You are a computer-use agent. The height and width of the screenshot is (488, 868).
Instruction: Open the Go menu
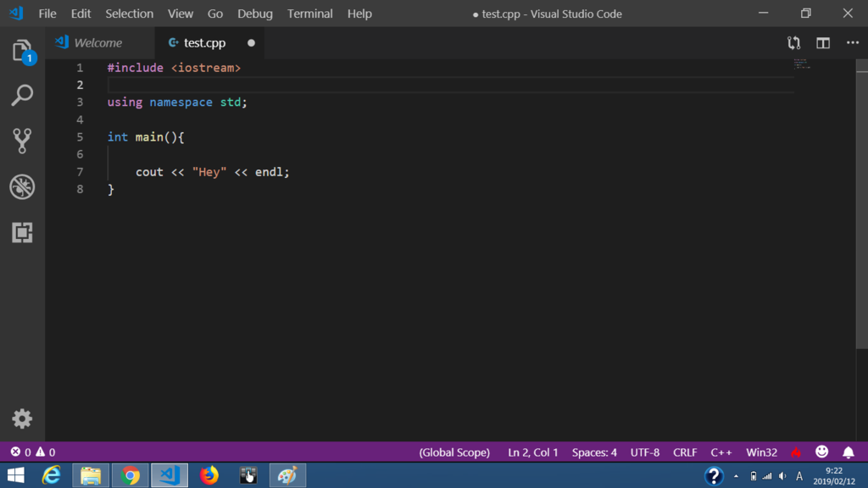pyautogui.click(x=215, y=14)
